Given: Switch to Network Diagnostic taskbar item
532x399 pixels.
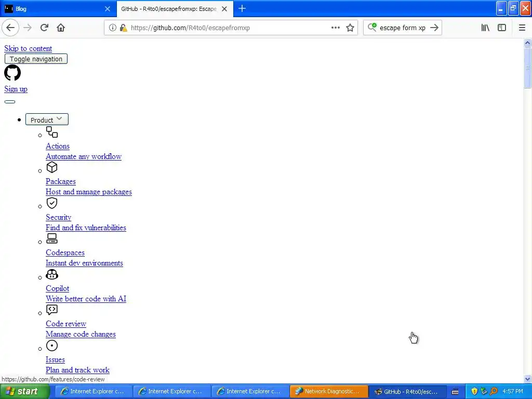Looking at the screenshot, I should coord(328,391).
